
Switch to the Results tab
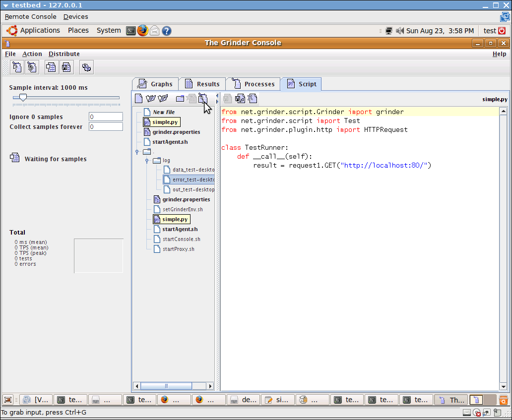[202, 84]
